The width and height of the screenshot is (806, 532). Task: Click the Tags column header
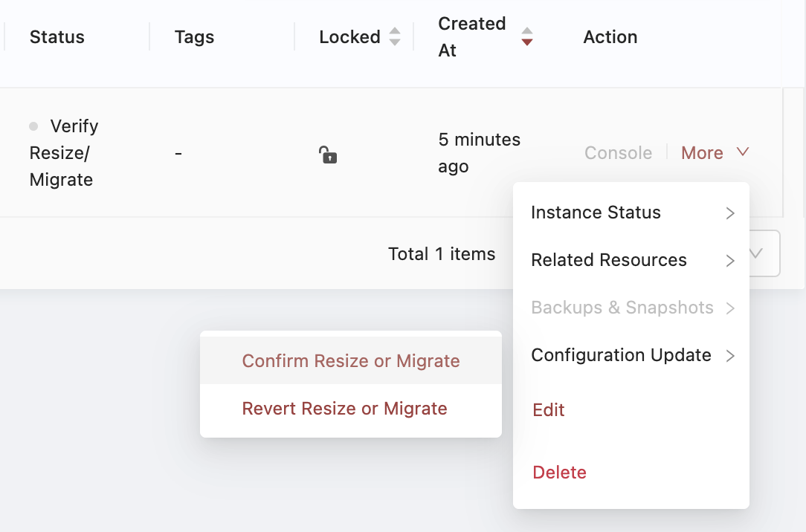[194, 37]
